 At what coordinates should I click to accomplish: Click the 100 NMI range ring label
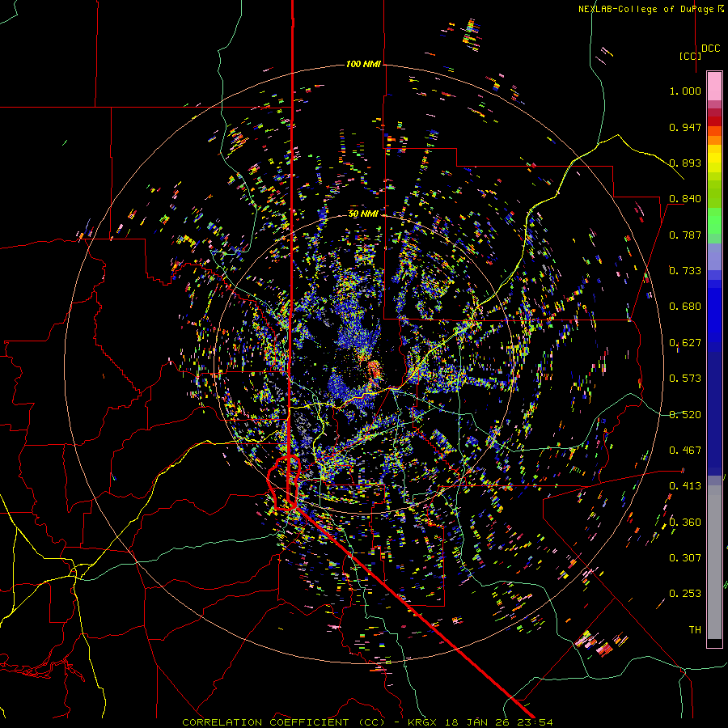363,64
